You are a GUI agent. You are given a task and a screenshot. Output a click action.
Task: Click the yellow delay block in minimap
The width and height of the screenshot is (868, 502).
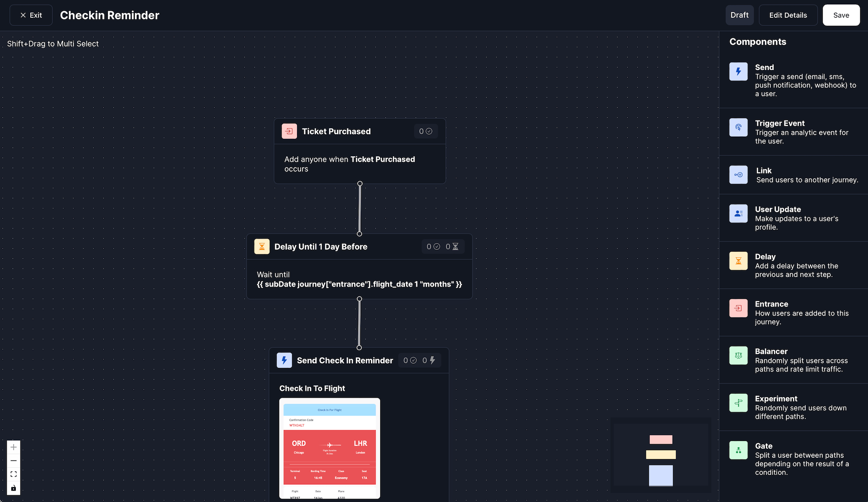(x=661, y=455)
